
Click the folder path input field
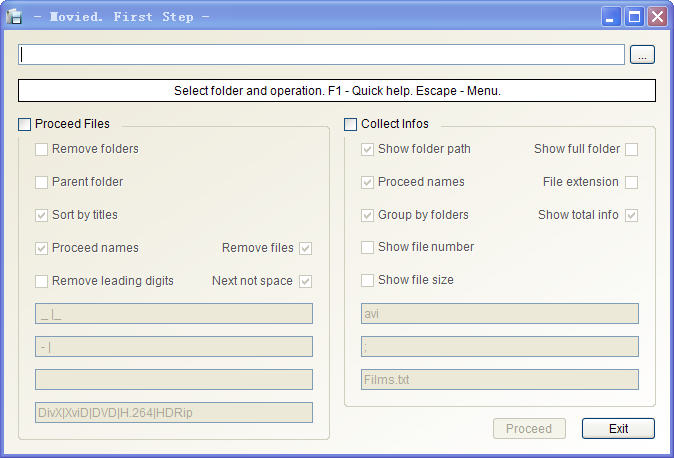tap(321, 55)
